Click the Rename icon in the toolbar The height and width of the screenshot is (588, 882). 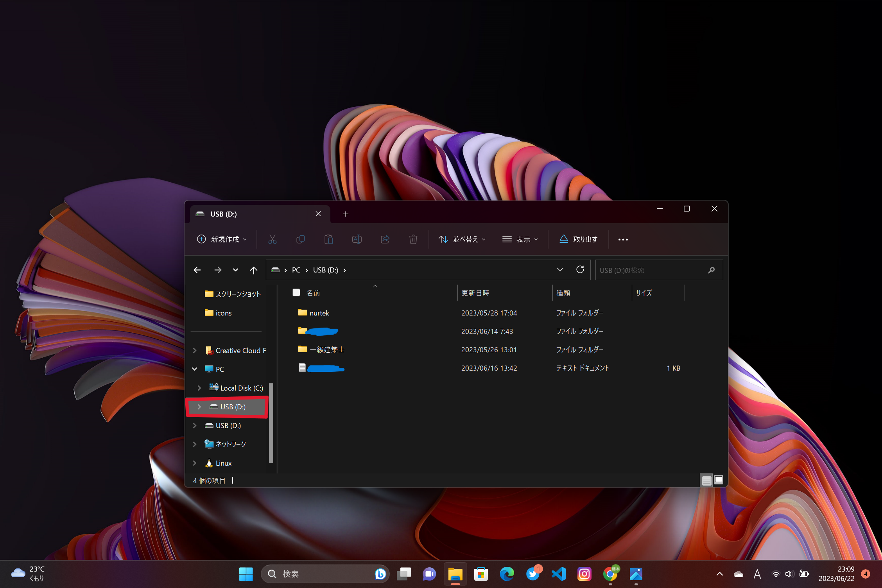[x=357, y=239]
